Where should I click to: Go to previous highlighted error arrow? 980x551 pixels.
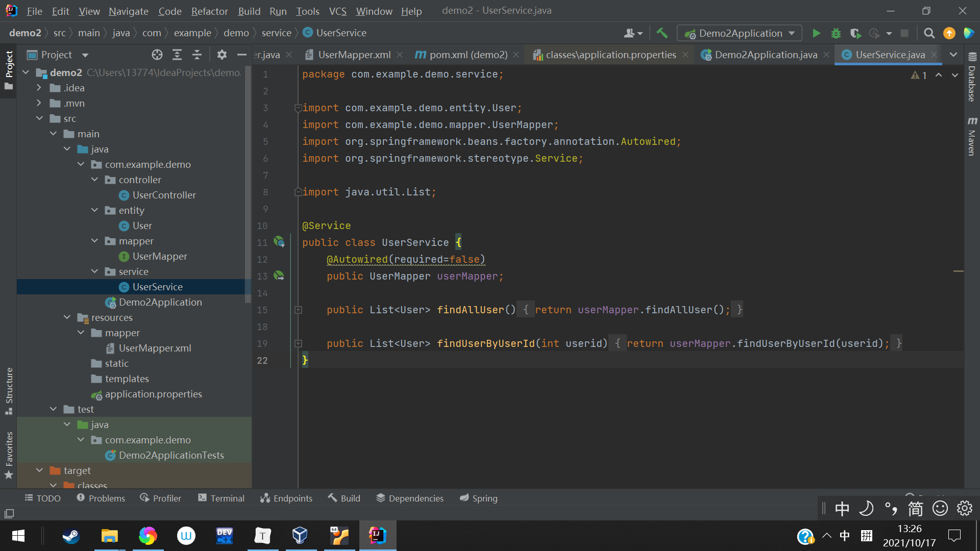coord(939,75)
